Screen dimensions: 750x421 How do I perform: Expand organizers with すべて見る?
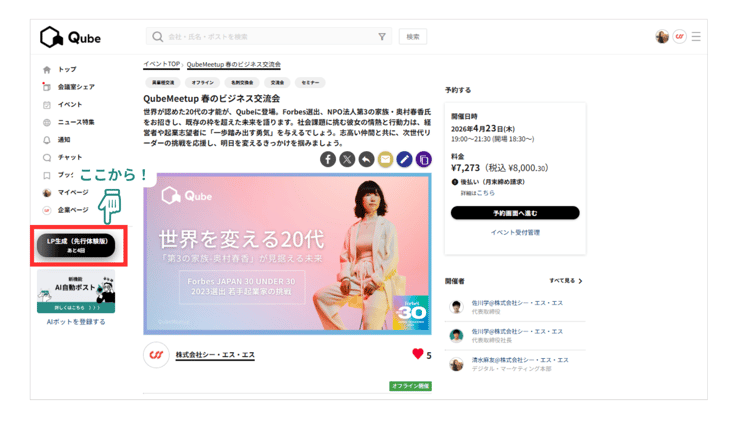click(565, 281)
